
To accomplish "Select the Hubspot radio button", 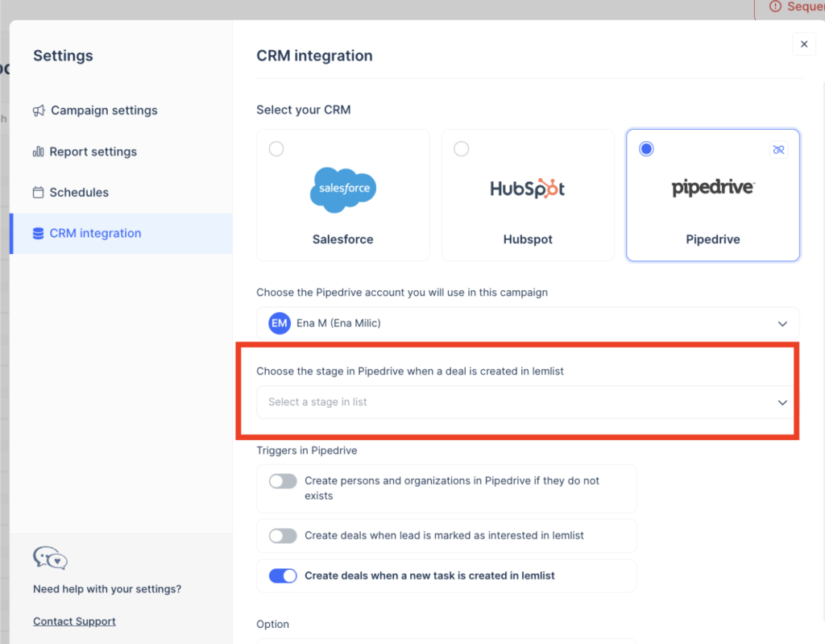I will tap(461, 149).
